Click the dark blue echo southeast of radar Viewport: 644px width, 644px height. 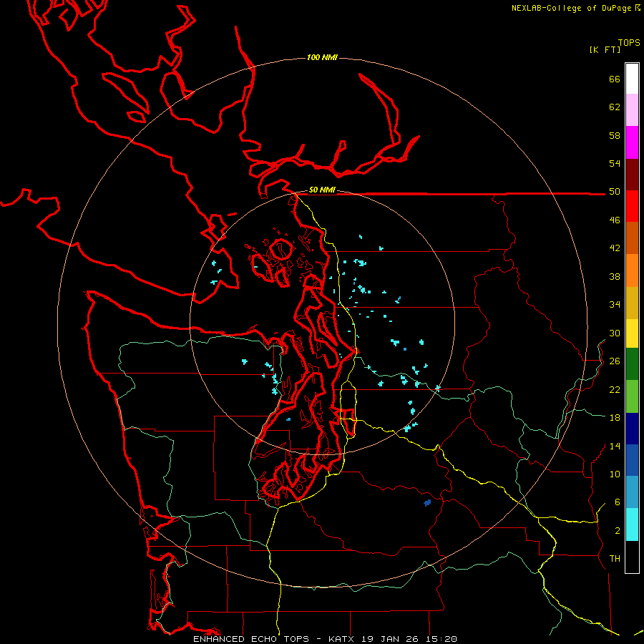(x=428, y=502)
